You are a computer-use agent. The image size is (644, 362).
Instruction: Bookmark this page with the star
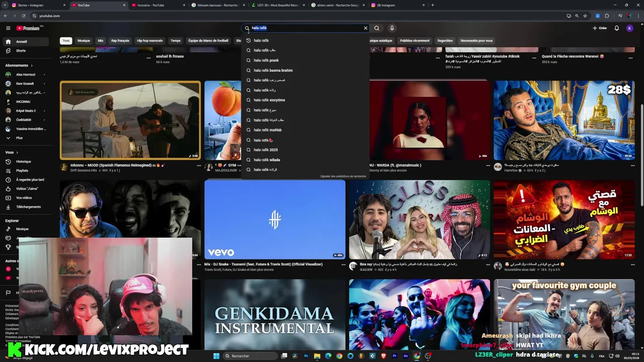point(585,16)
